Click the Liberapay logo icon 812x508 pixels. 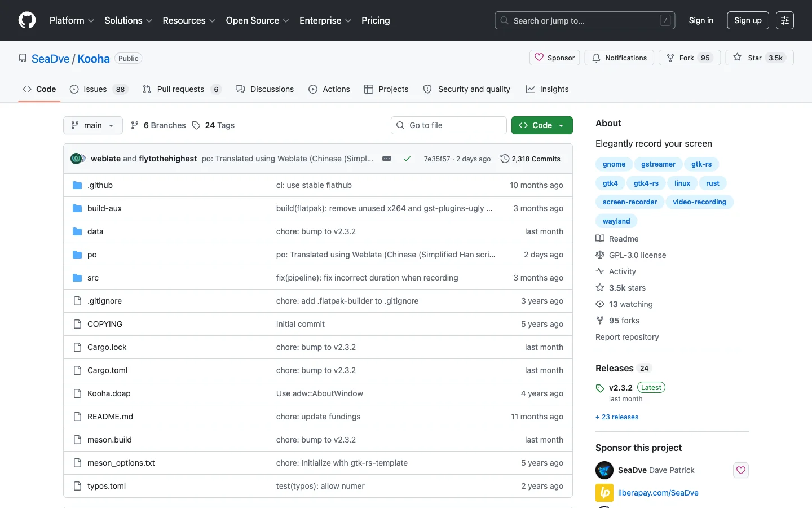604,493
